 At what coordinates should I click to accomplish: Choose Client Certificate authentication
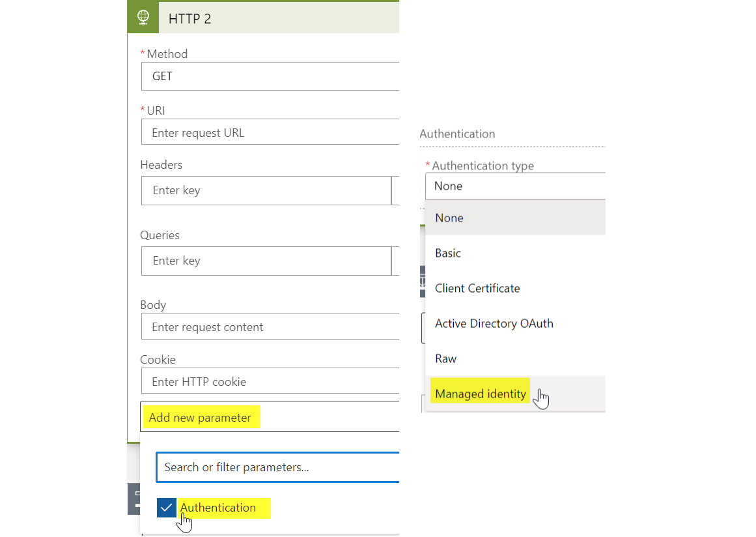pyautogui.click(x=515, y=288)
